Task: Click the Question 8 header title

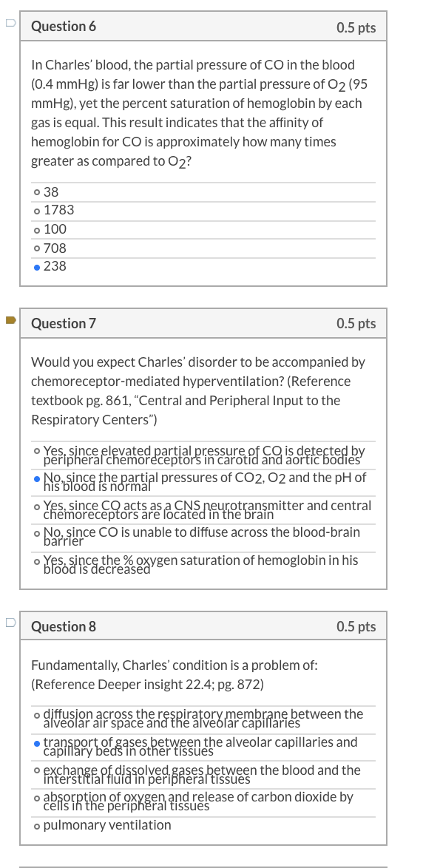Action: click(63, 627)
